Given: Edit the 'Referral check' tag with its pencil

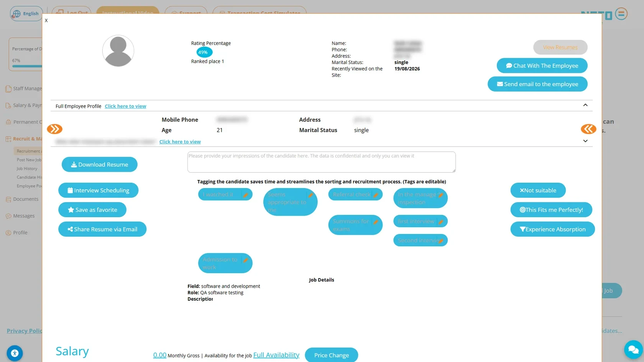Looking at the screenshot, I should 376,195.
